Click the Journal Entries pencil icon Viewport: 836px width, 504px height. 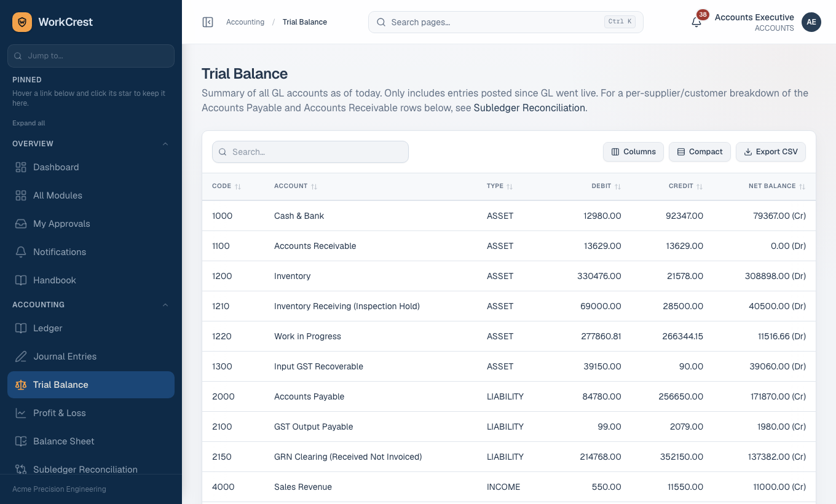click(21, 356)
